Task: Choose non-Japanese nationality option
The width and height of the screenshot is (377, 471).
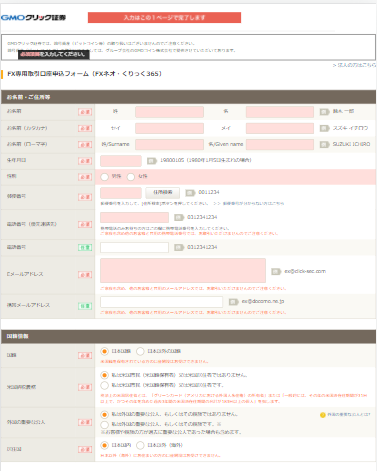Action: point(140,351)
